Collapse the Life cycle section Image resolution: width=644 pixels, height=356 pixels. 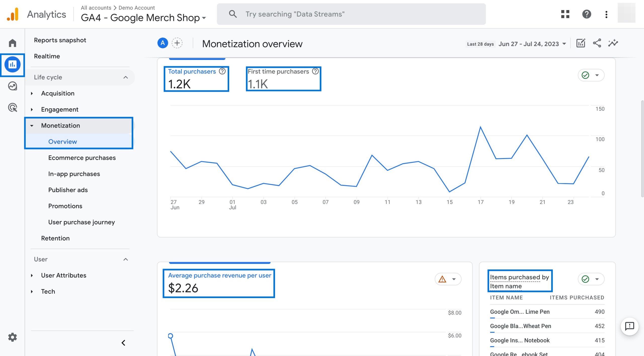pyautogui.click(x=126, y=77)
